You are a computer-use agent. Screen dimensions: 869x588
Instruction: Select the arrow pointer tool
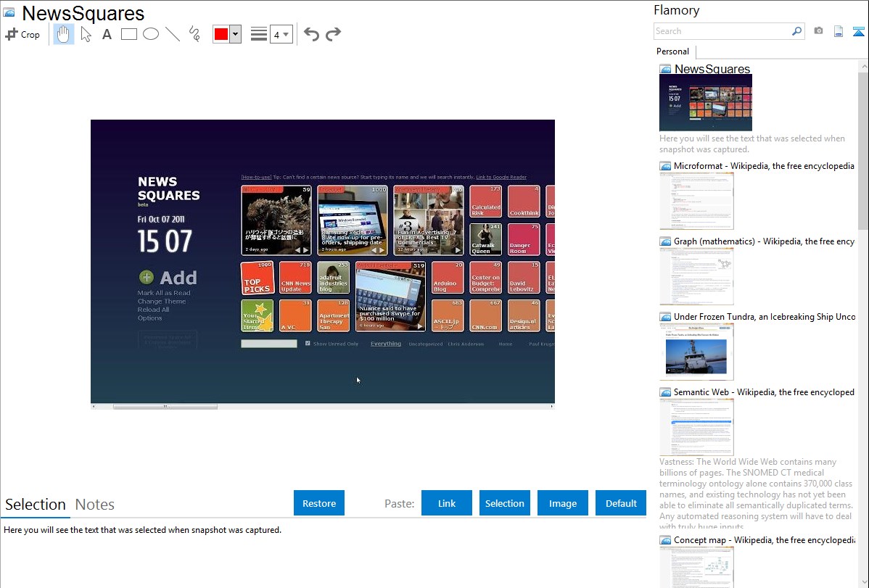(x=86, y=34)
